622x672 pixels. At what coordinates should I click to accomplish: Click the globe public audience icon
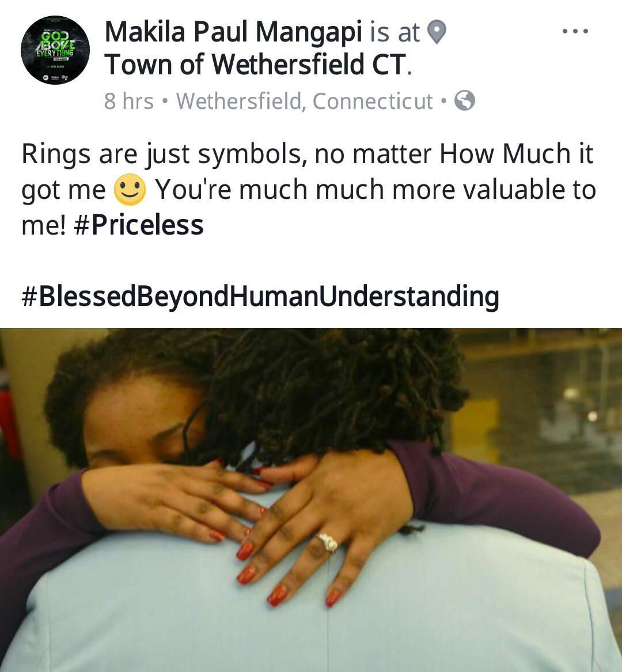point(464,101)
